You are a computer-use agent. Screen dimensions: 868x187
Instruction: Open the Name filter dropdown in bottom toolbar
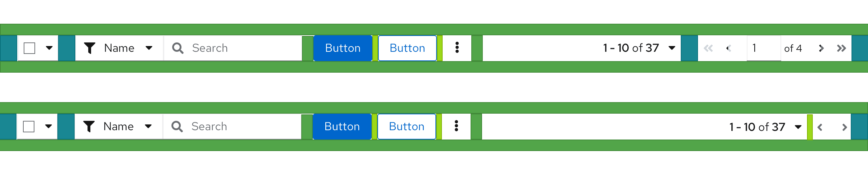pyautogui.click(x=118, y=127)
